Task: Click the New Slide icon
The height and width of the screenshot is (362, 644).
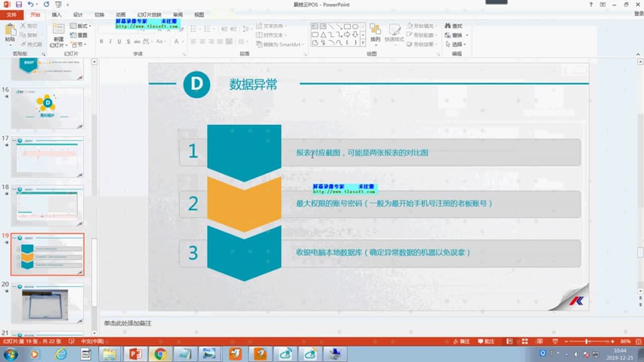Action: coord(58,30)
